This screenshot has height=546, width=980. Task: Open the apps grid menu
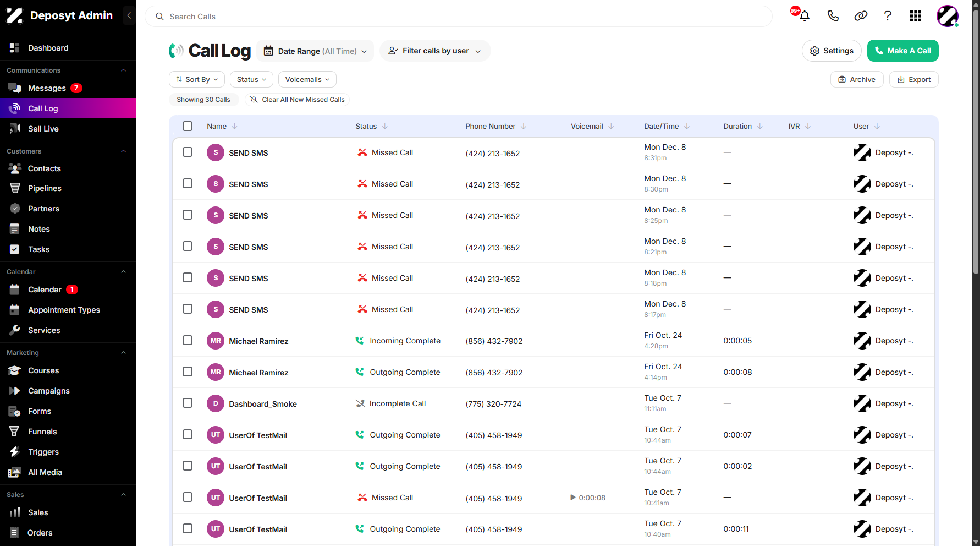tap(916, 16)
